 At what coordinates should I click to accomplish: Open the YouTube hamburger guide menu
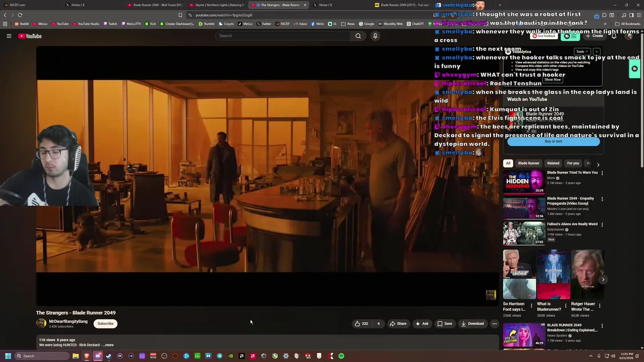pyautogui.click(x=9, y=36)
